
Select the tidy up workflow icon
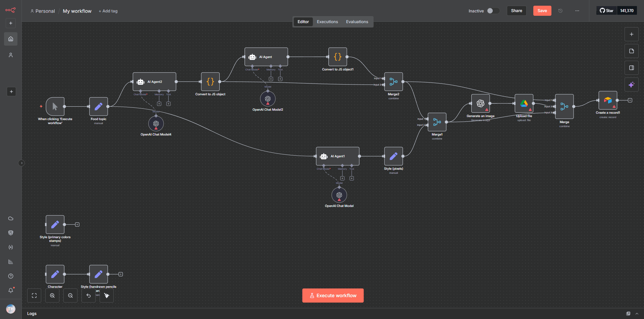pyautogui.click(x=106, y=295)
